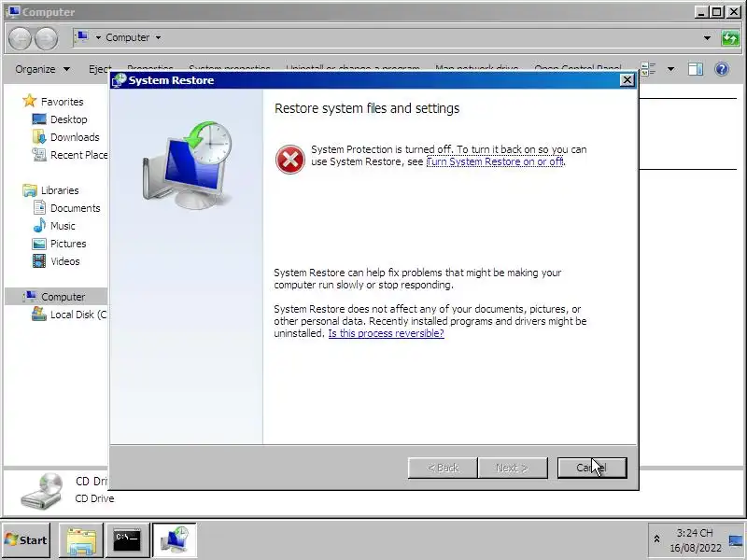Click the Computer breadcrumb in address bar

127,37
